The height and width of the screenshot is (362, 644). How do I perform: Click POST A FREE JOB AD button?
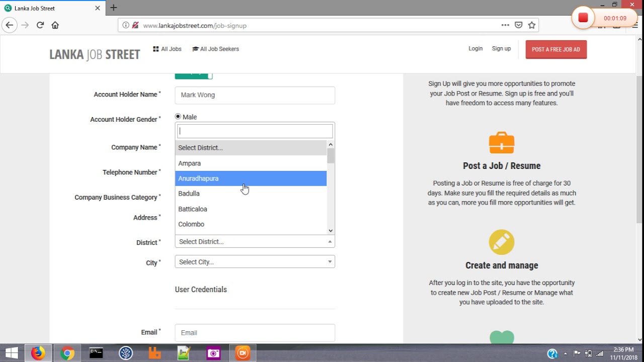tap(556, 49)
